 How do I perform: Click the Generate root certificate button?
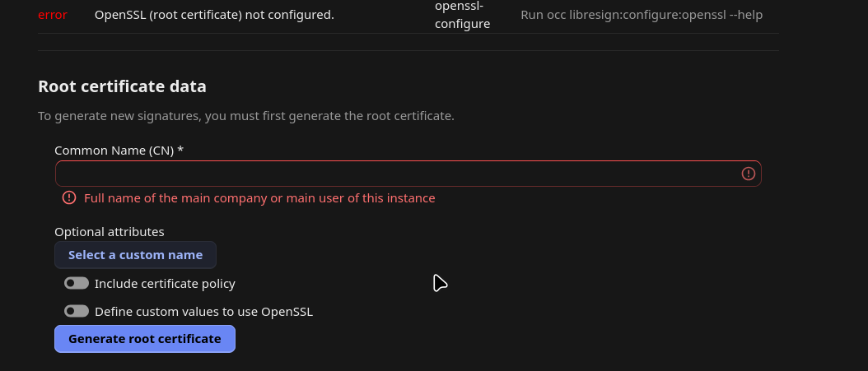pos(144,339)
